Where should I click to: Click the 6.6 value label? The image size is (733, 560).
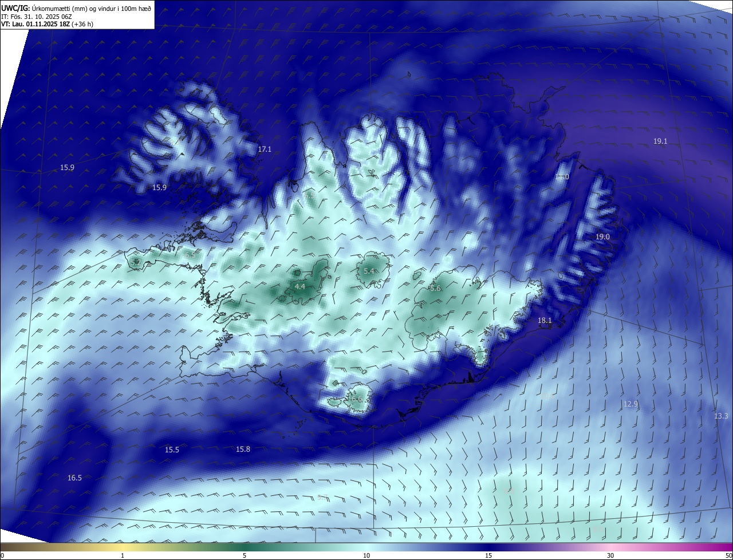coord(357,399)
